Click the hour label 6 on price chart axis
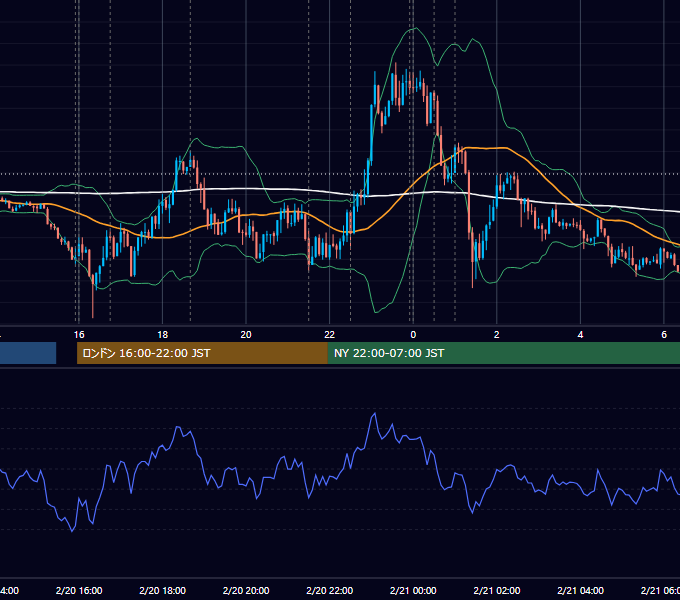Image resolution: width=680 pixels, height=600 pixels. click(x=664, y=335)
